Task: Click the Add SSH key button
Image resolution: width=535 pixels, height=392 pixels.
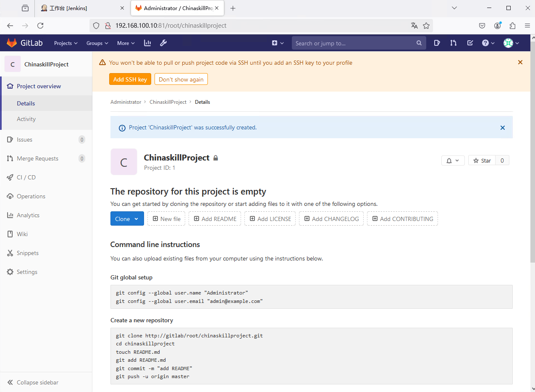Action: tap(130, 79)
